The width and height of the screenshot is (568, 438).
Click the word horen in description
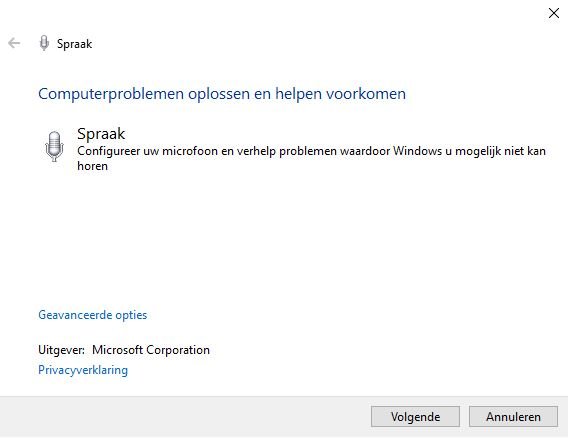point(92,166)
